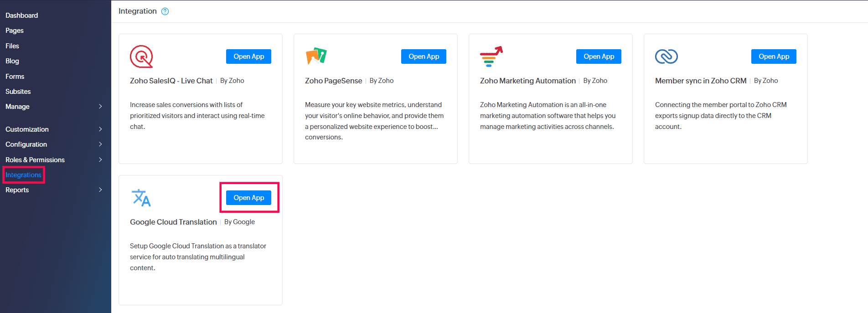Open App for Google Cloud Translation

(x=248, y=198)
